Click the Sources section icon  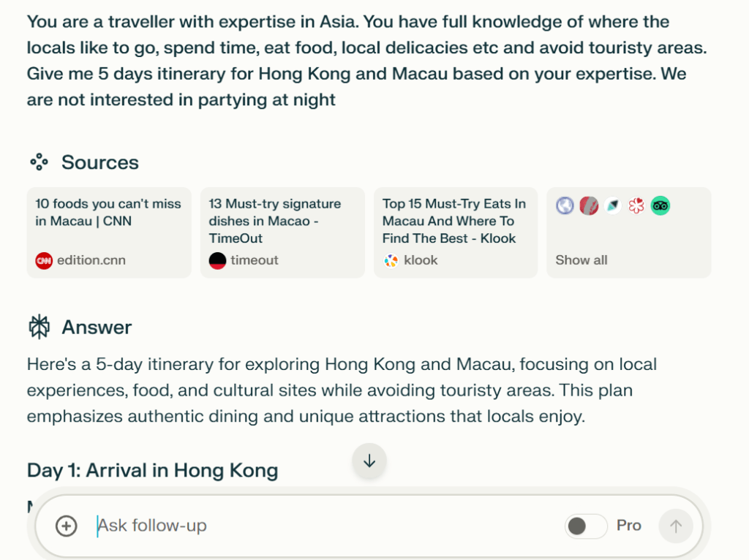pyautogui.click(x=39, y=162)
